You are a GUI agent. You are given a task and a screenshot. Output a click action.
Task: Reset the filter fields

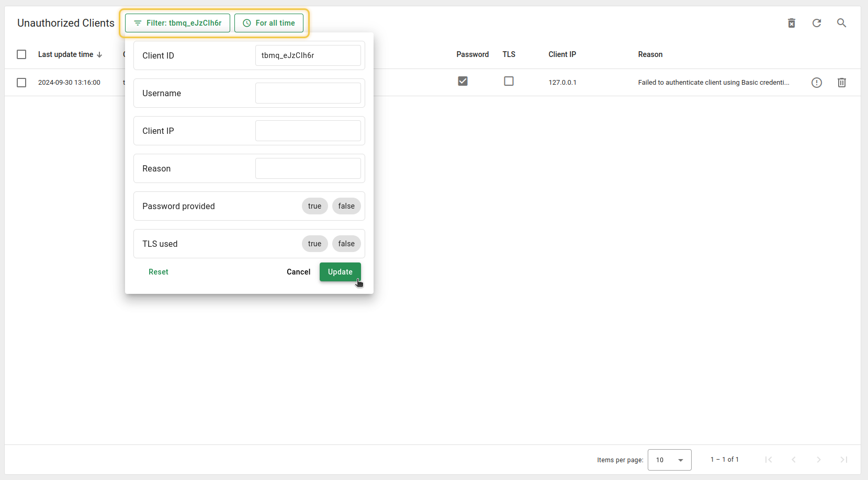tap(159, 272)
